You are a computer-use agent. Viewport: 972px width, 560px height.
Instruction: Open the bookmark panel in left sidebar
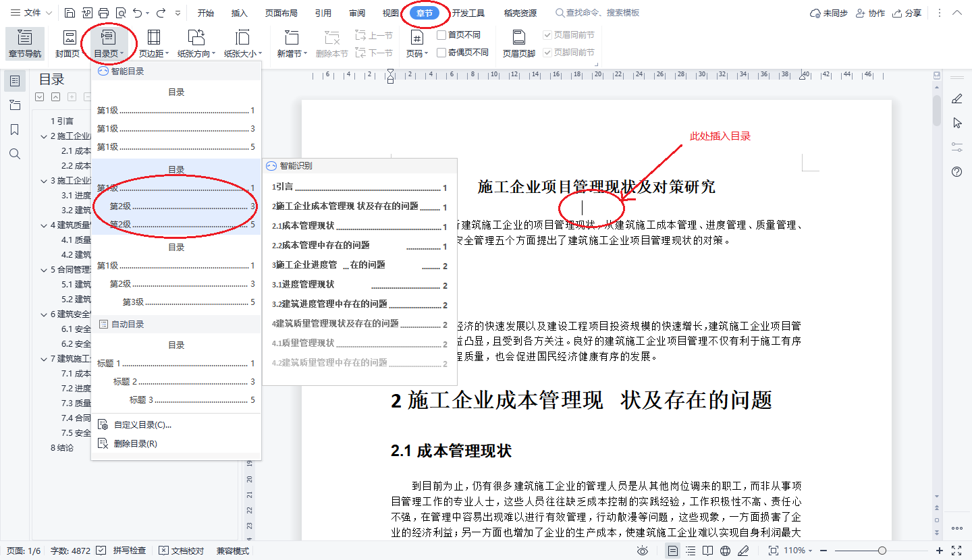pos(15,128)
